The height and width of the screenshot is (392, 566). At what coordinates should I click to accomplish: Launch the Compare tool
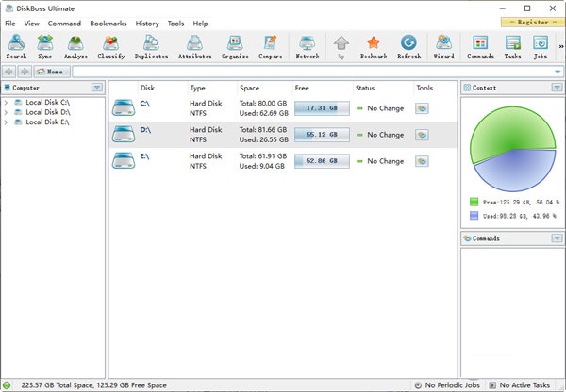[271, 47]
